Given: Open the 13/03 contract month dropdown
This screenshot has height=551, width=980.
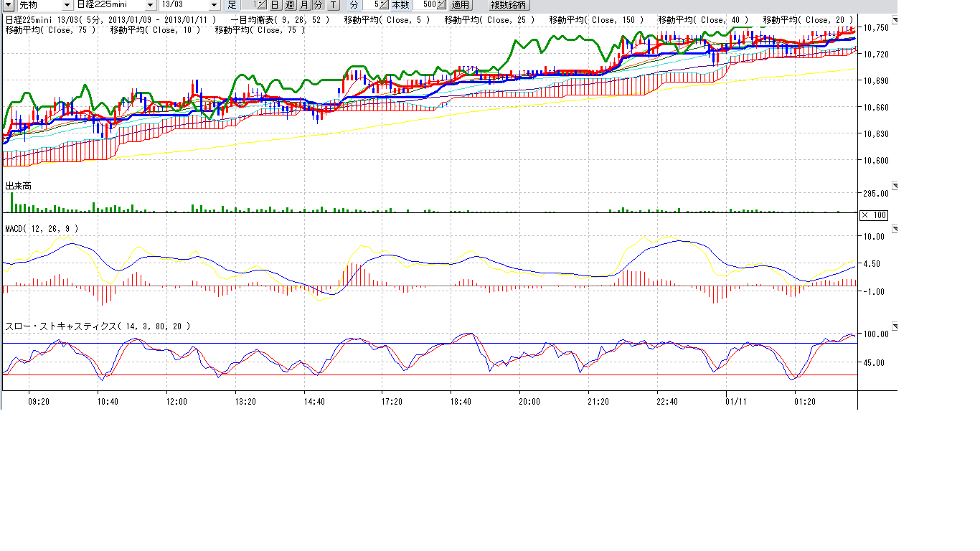Looking at the screenshot, I should click(x=214, y=5).
